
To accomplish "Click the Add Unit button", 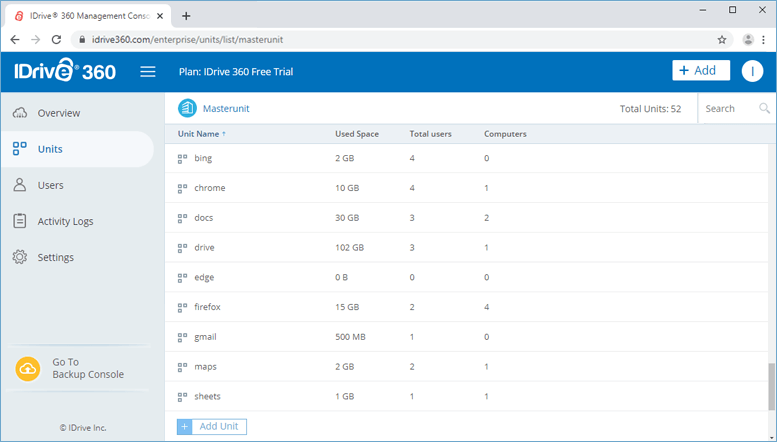I will [x=212, y=426].
